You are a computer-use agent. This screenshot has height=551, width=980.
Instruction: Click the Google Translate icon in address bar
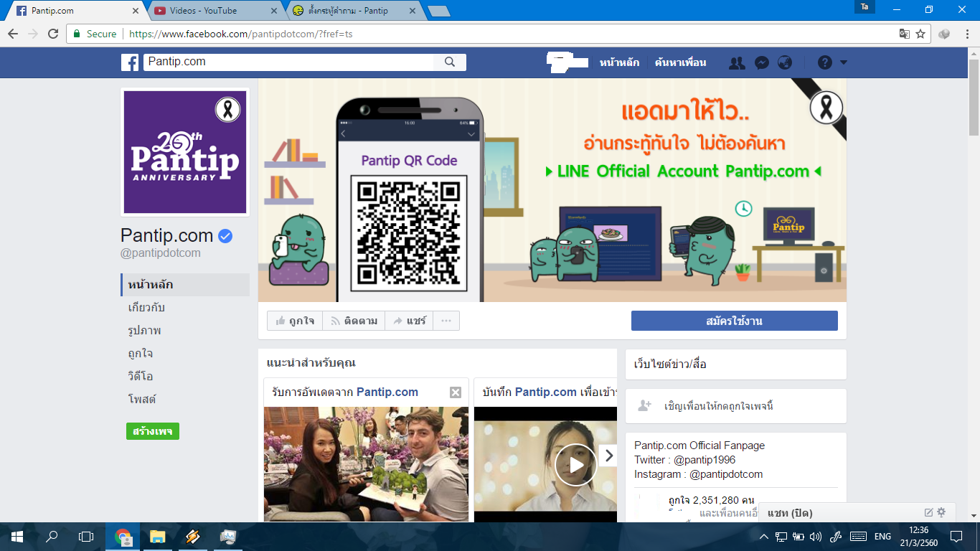[905, 34]
